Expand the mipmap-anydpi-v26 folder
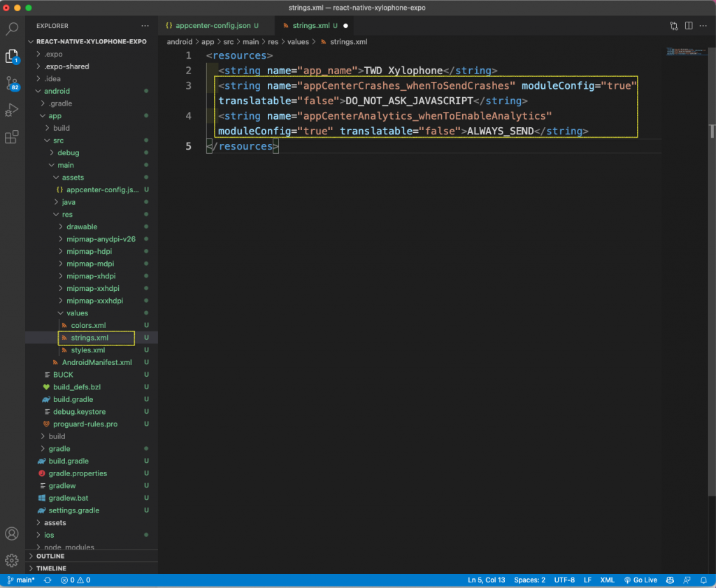716x588 pixels. tap(92, 238)
